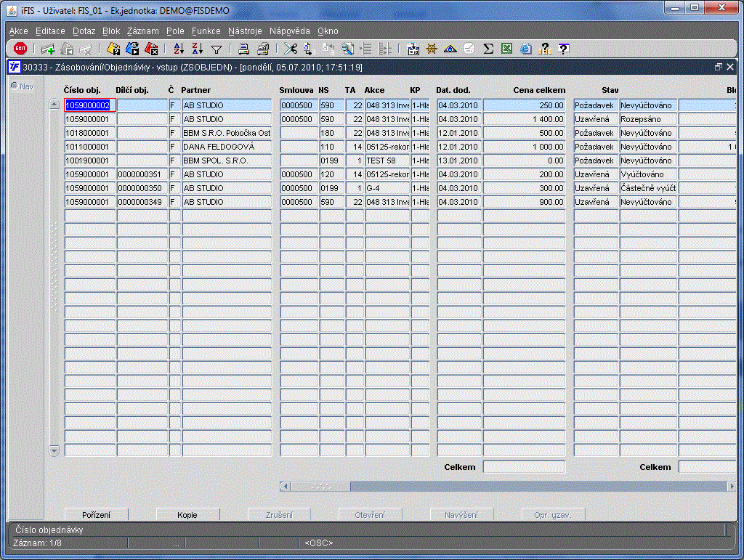This screenshot has width=744, height=560.
Task: Click the Pořízení button
Action: tap(97, 515)
